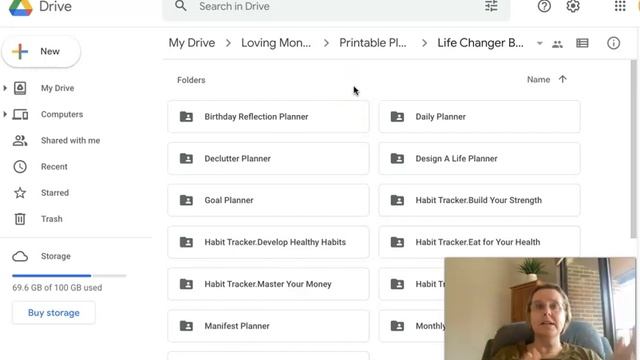Click the Shared with me people icon

pos(20,140)
